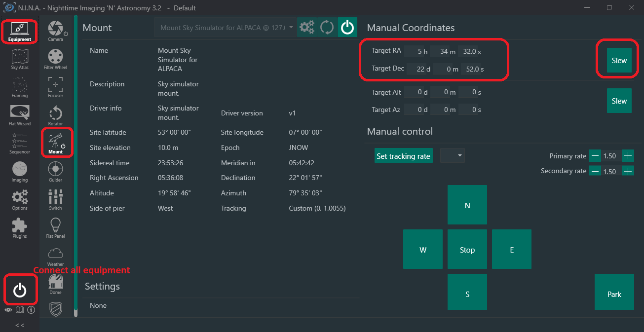
Task: Toggle the mount connection power button
Action: pyautogui.click(x=347, y=28)
